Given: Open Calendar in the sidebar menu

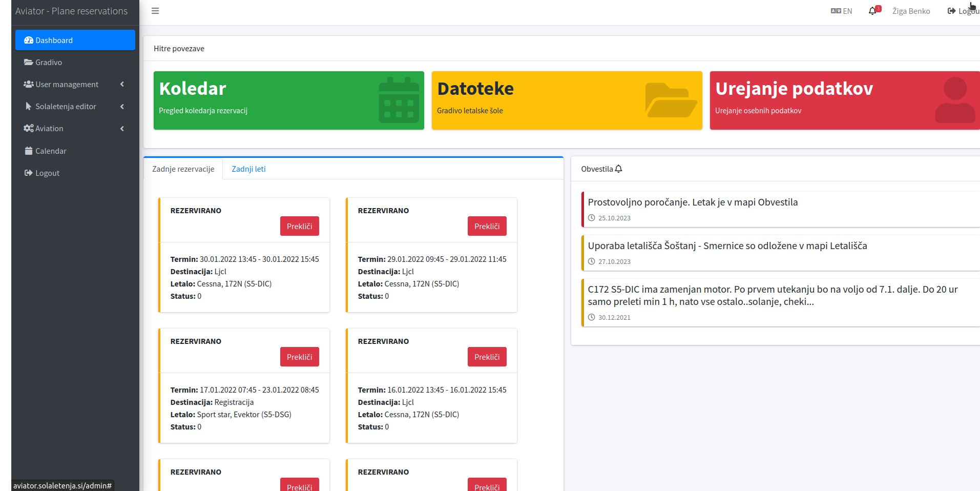Looking at the screenshot, I should (51, 151).
